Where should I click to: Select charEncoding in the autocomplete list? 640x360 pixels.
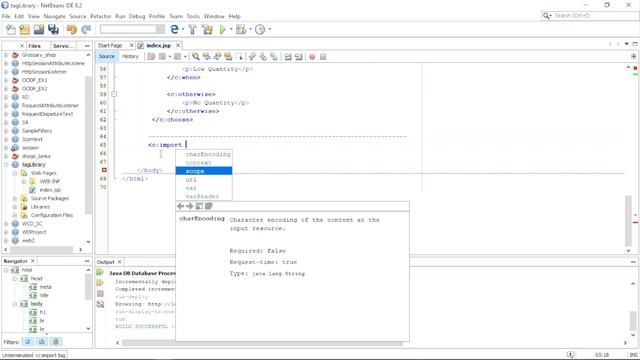204,154
